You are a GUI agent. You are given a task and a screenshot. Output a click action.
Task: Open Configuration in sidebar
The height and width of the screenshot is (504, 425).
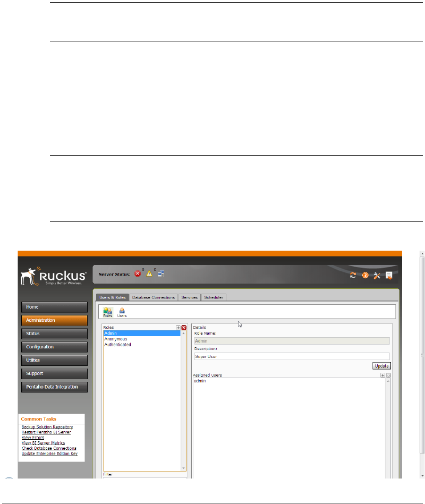coord(54,347)
